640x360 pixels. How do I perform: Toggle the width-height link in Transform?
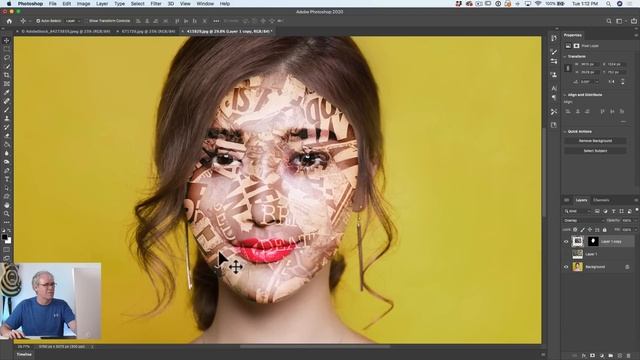click(567, 68)
